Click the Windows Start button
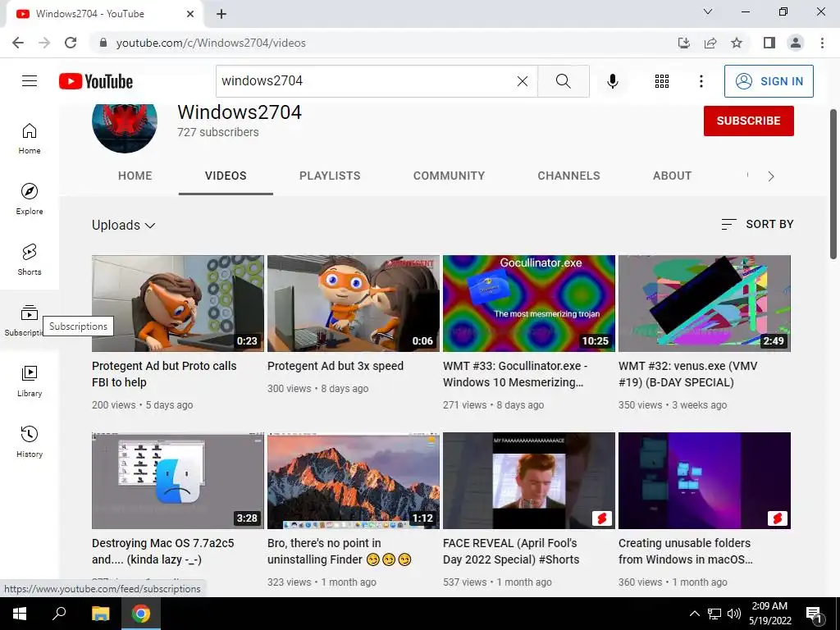840x630 pixels. [x=20, y=614]
